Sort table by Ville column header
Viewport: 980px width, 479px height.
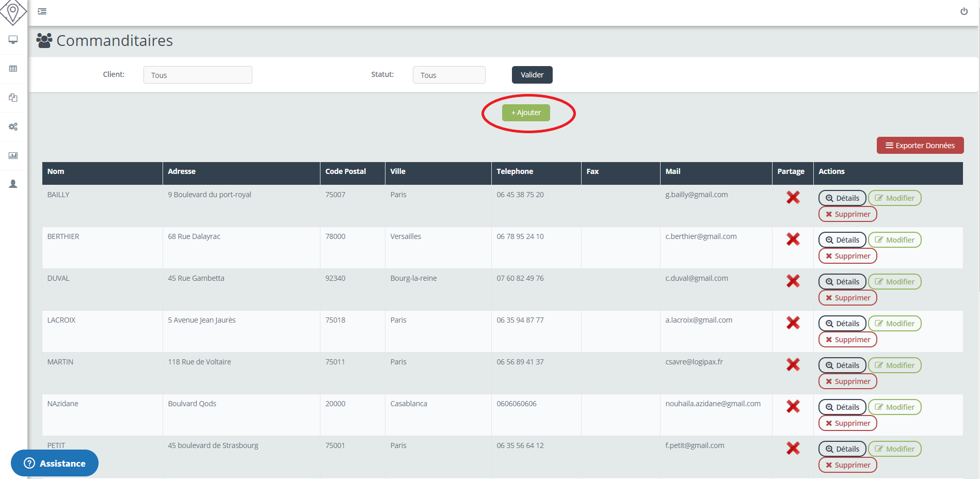click(397, 171)
